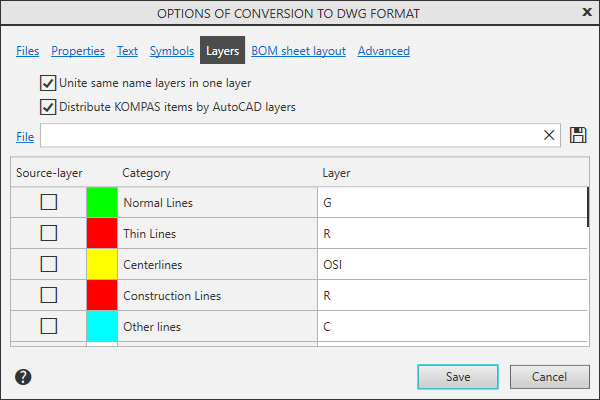Open help question mark icon

[24, 377]
